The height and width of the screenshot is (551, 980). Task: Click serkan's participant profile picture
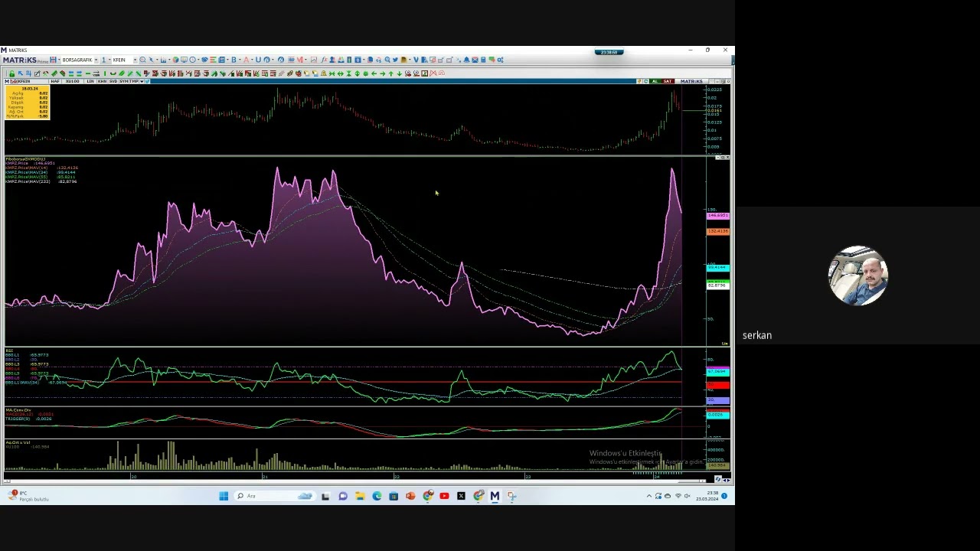857,275
